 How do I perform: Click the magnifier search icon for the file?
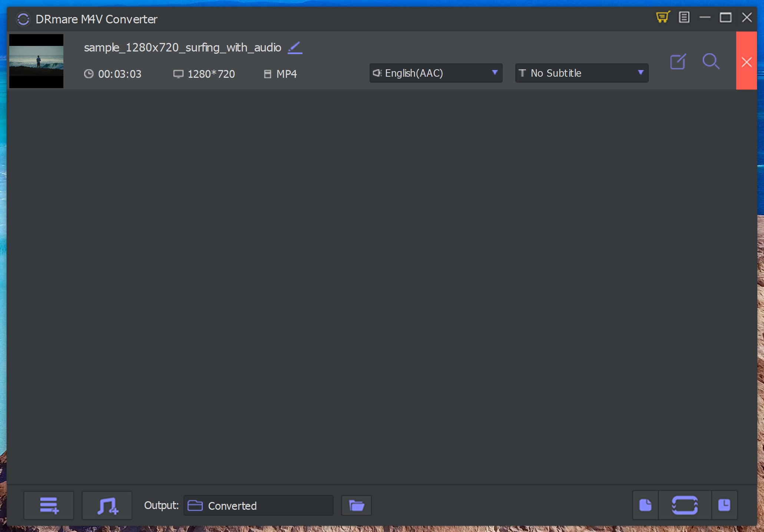(x=711, y=61)
